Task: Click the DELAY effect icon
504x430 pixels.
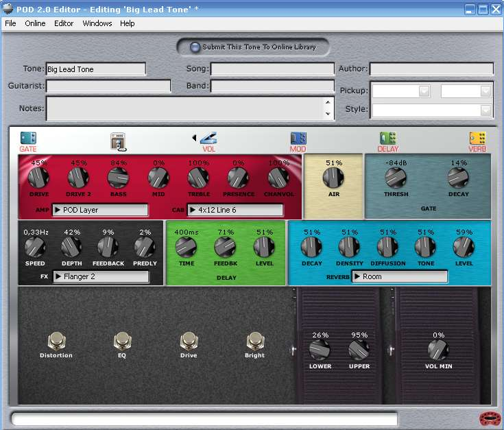Action: 388,139
